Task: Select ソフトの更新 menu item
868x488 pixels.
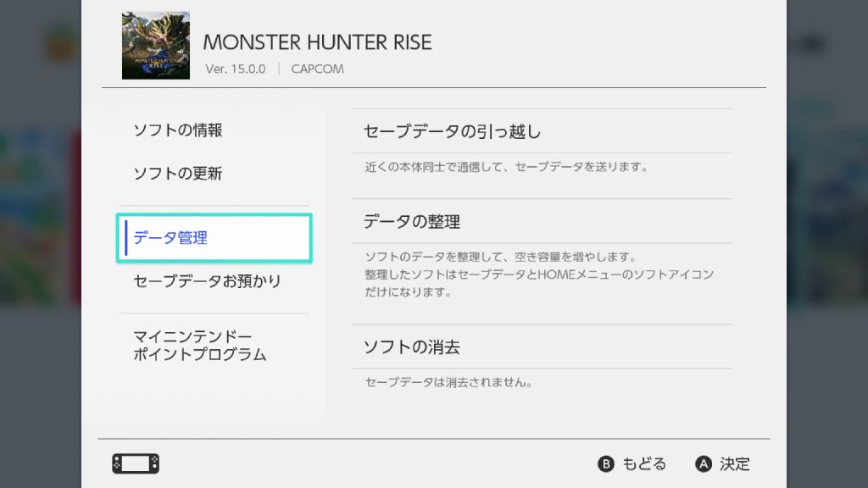Action: click(x=178, y=174)
